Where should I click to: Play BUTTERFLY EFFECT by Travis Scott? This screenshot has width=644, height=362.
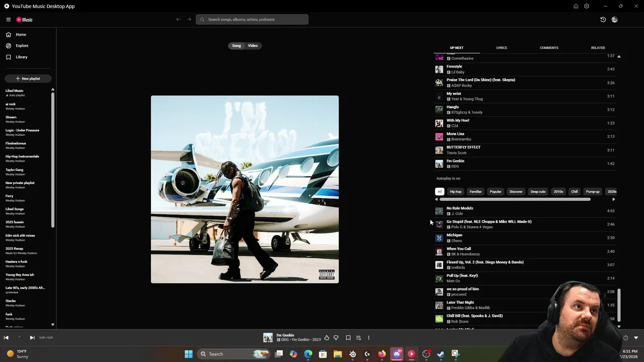pyautogui.click(x=525, y=150)
